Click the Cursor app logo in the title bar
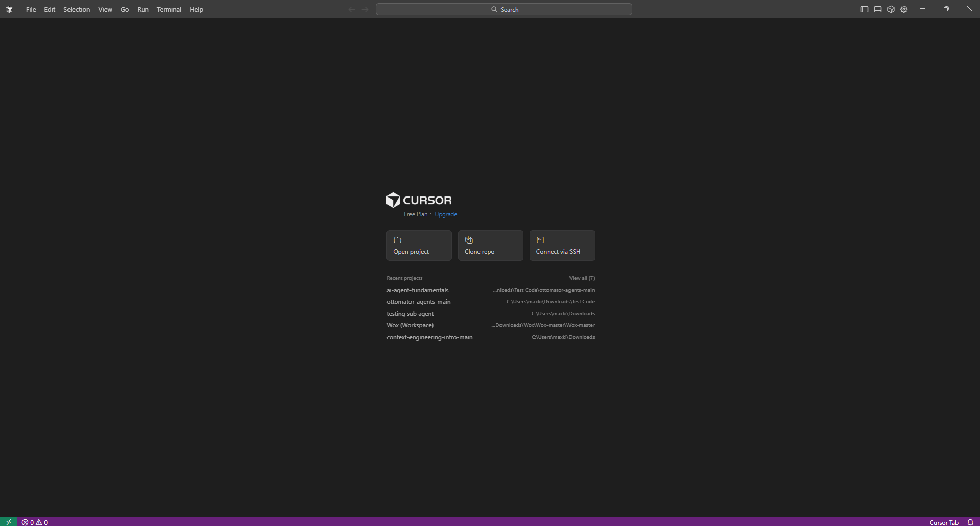The image size is (980, 526). pos(9,9)
